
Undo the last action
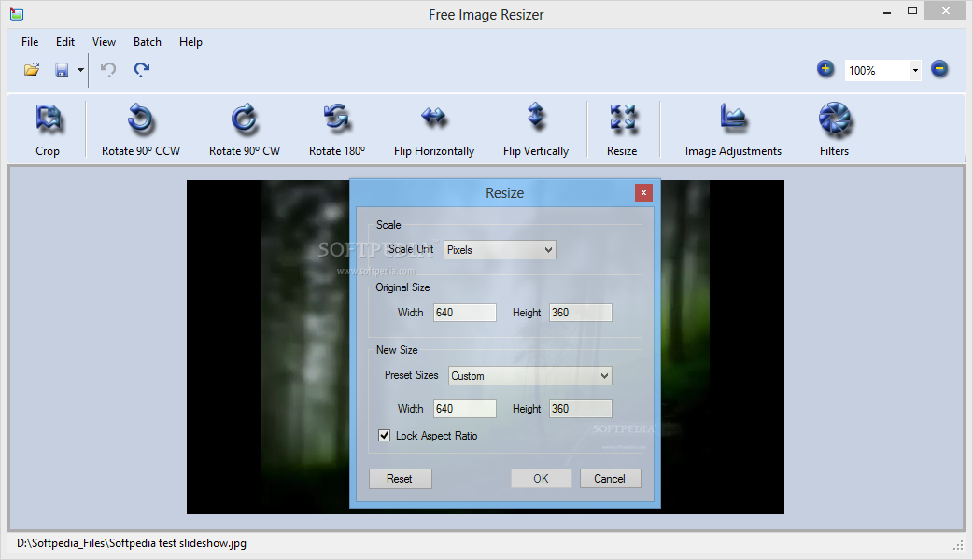(x=108, y=69)
